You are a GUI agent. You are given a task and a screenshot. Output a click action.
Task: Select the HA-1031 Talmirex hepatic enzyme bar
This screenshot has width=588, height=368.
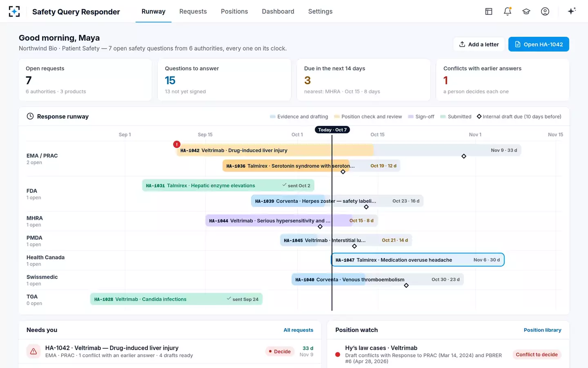click(228, 185)
